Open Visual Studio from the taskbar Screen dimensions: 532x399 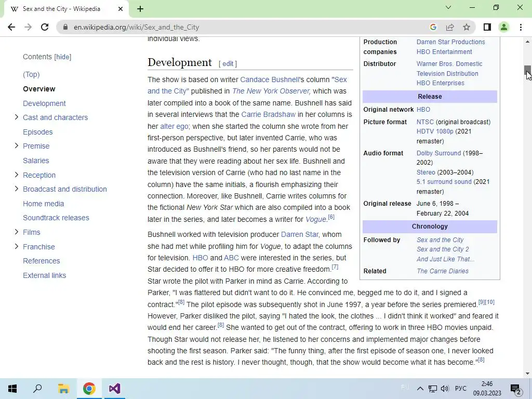[114, 389]
